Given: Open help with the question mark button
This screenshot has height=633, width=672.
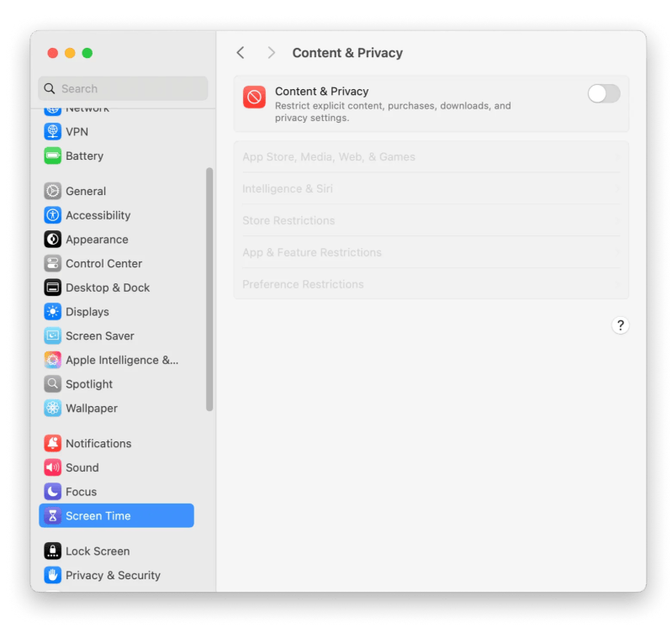Looking at the screenshot, I should point(620,325).
